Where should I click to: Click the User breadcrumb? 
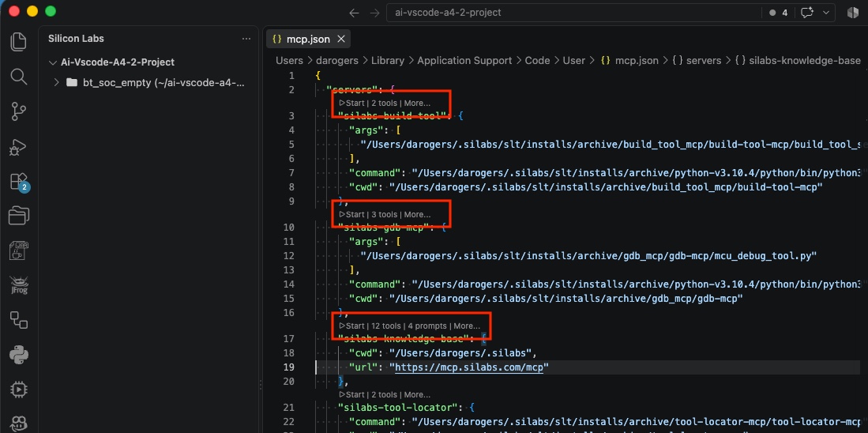(x=574, y=60)
